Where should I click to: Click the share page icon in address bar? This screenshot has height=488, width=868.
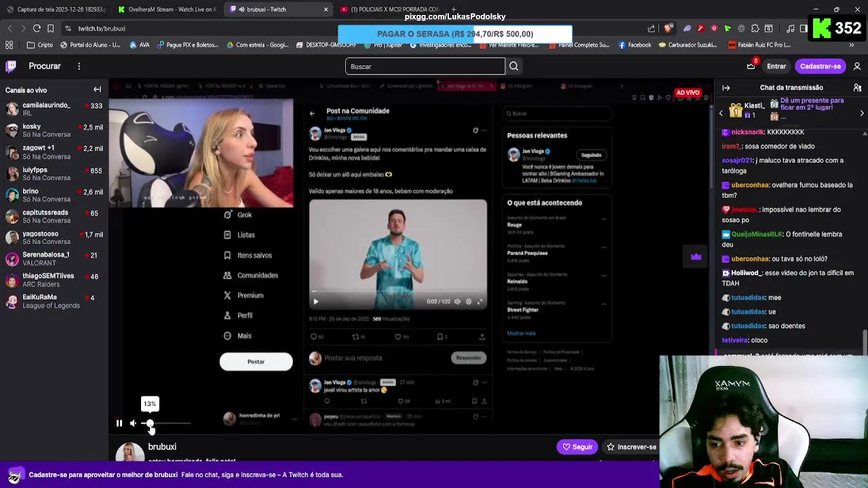click(x=652, y=28)
